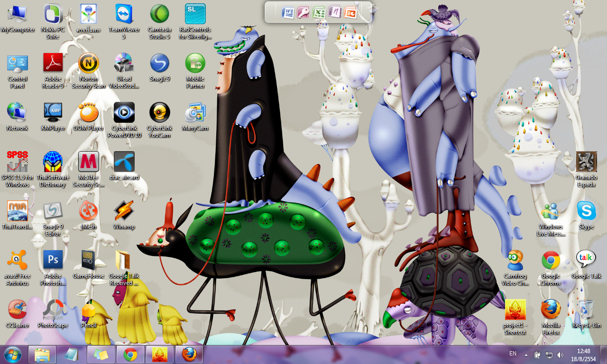Click the EN language indicator
607x364 pixels.
pos(513,354)
